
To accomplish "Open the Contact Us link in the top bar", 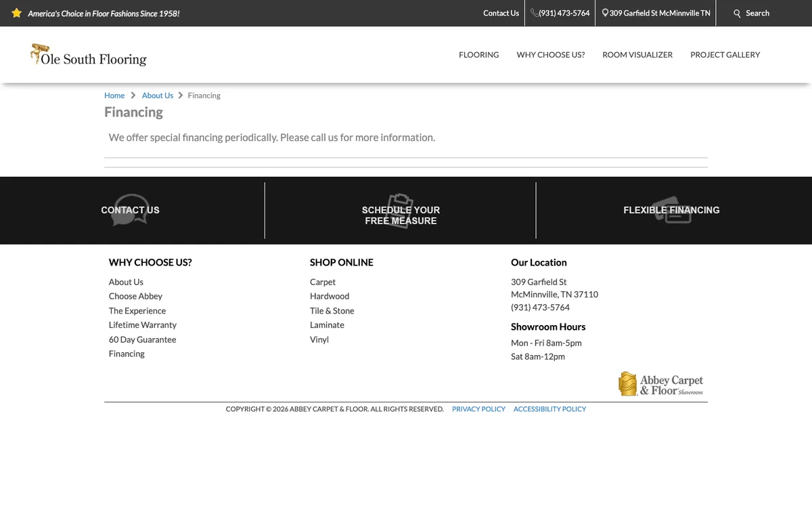I will click(x=501, y=13).
